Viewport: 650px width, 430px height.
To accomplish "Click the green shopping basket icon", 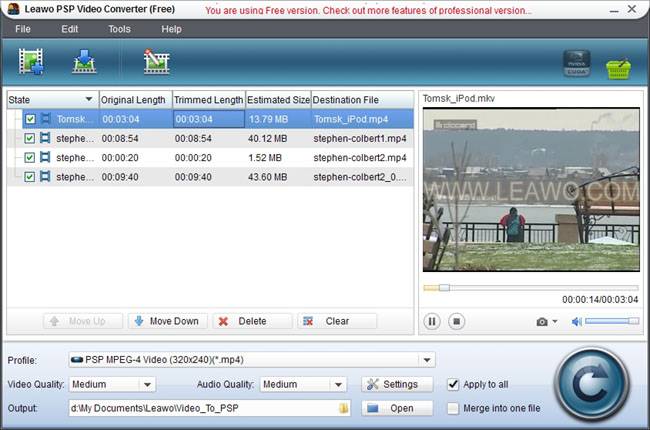I will (x=618, y=68).
